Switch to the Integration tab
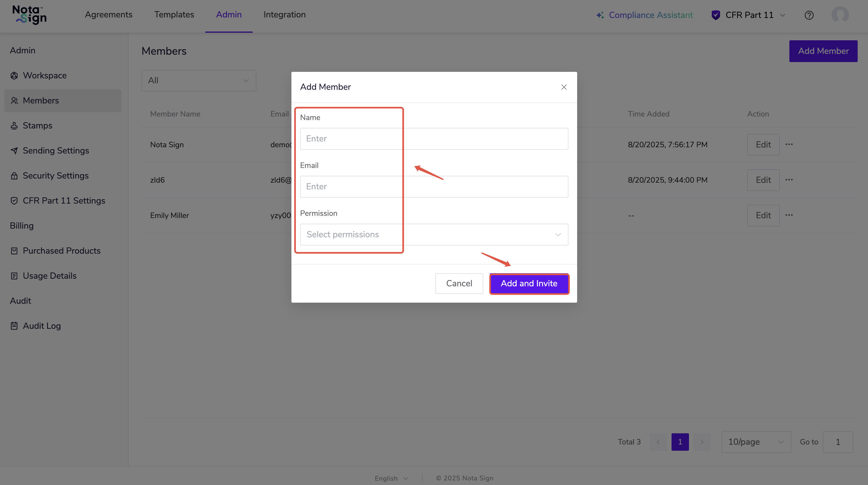The image size is (868, 485). (x=284, y=15)
